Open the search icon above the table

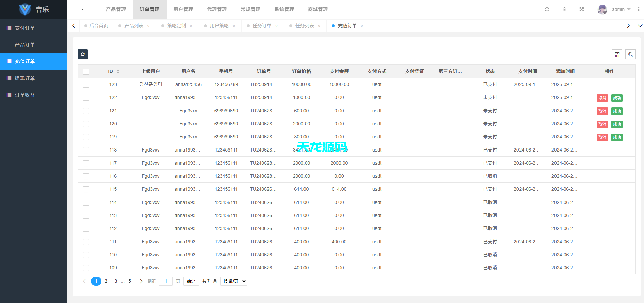[x=631, y=54]
